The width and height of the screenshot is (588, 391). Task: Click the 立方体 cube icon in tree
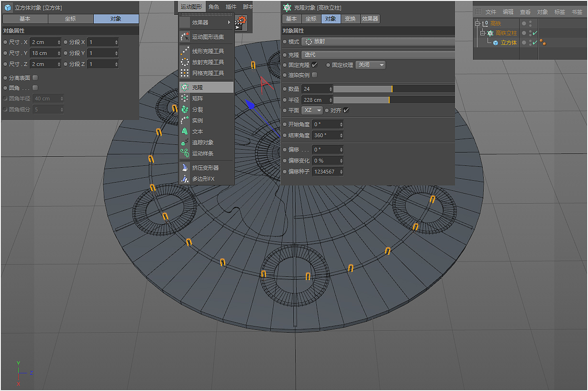tap(496, 43)
